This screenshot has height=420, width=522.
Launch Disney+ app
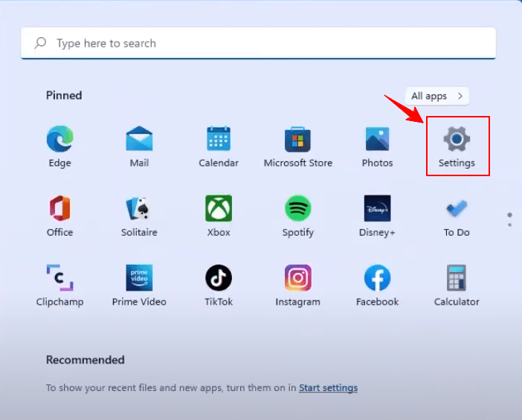point(377,216)
